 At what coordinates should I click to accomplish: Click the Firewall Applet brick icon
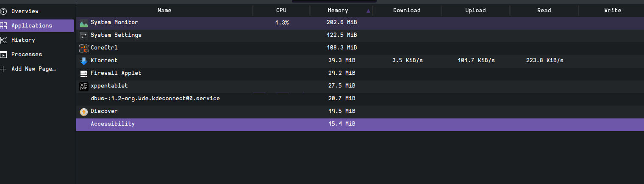(x=83, y=74)
